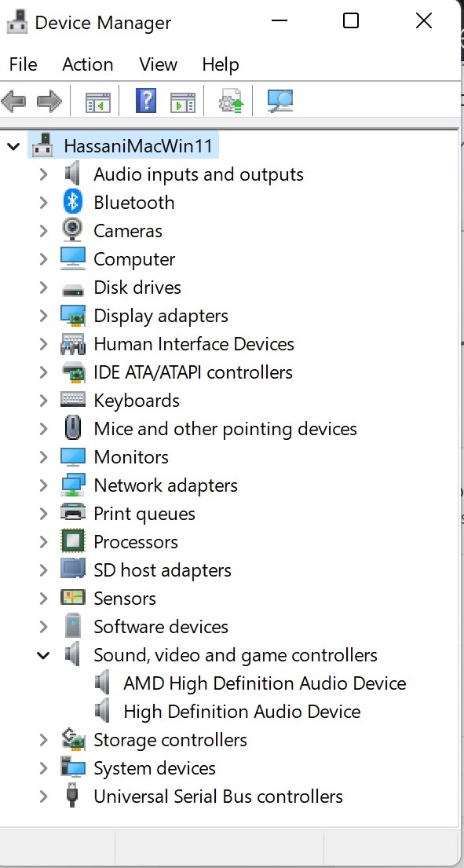Click the Back arrow toolbar icon
464x868 pixels.
(14, 102)
